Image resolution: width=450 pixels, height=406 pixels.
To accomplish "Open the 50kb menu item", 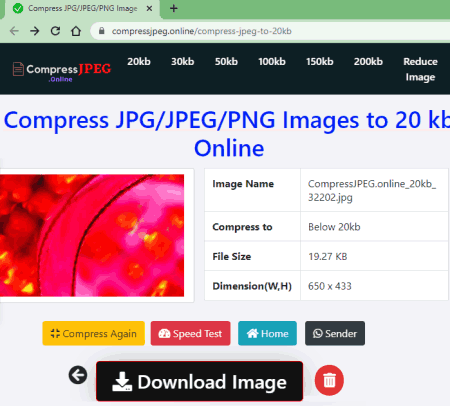I will point(226,62).
